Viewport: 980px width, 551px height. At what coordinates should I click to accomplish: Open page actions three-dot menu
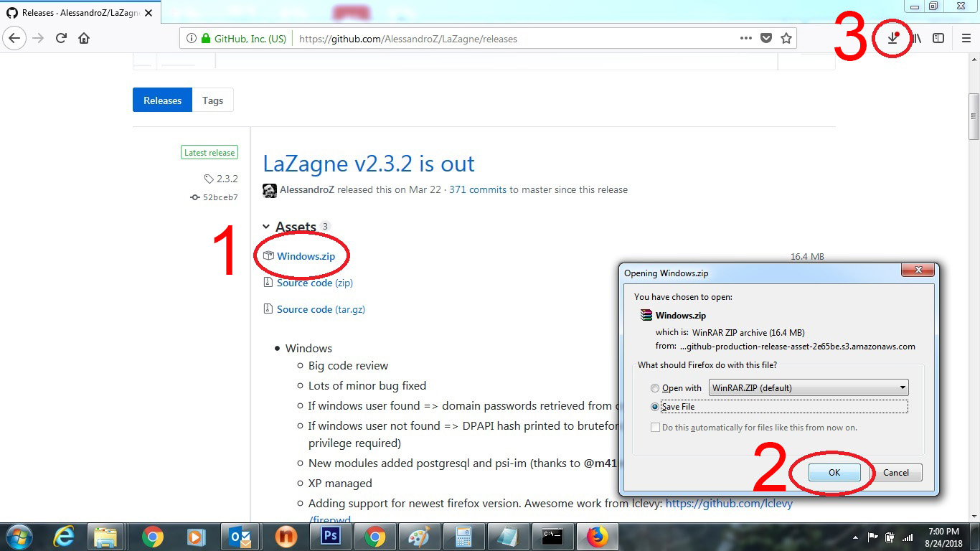(x=746, y=39)
